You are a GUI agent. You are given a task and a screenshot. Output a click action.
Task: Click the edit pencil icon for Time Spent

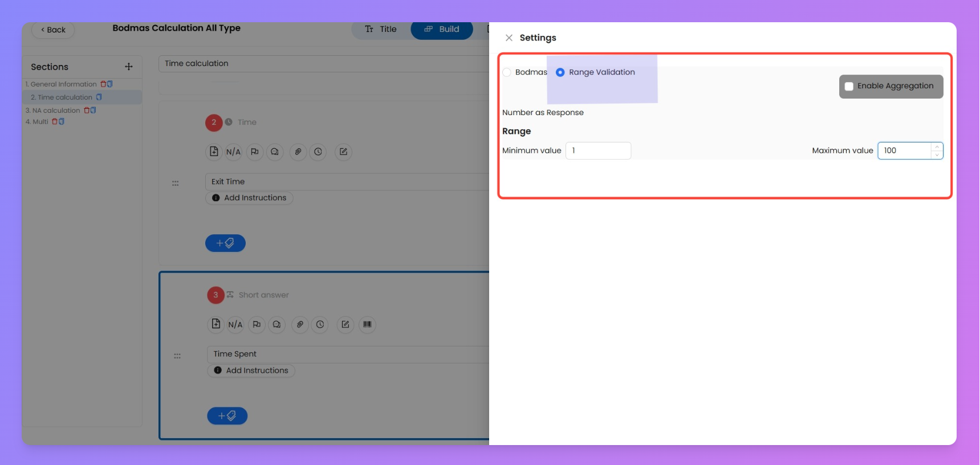pos(345,325)
